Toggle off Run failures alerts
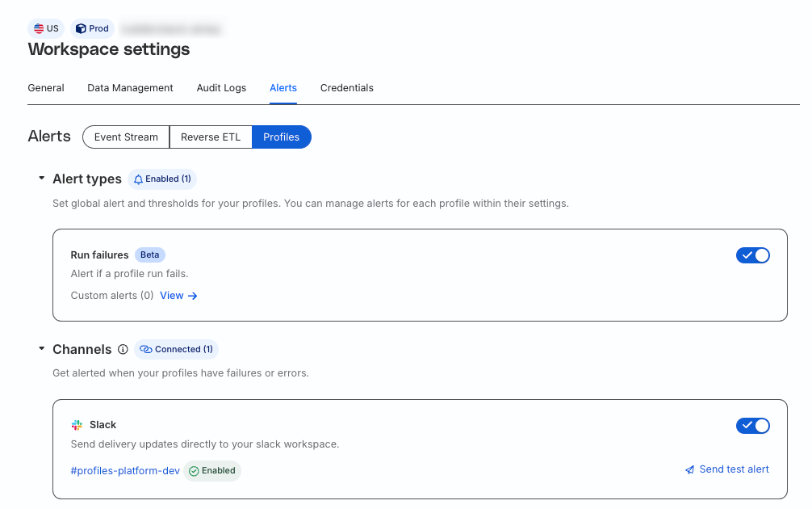 point(753,255)
